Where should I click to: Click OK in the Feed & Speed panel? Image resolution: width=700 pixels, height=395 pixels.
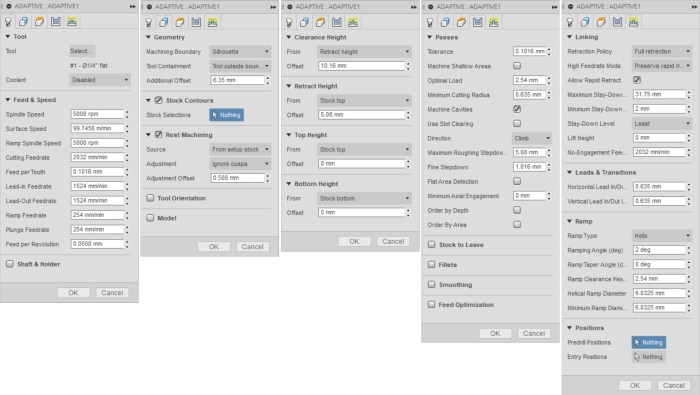73,293
